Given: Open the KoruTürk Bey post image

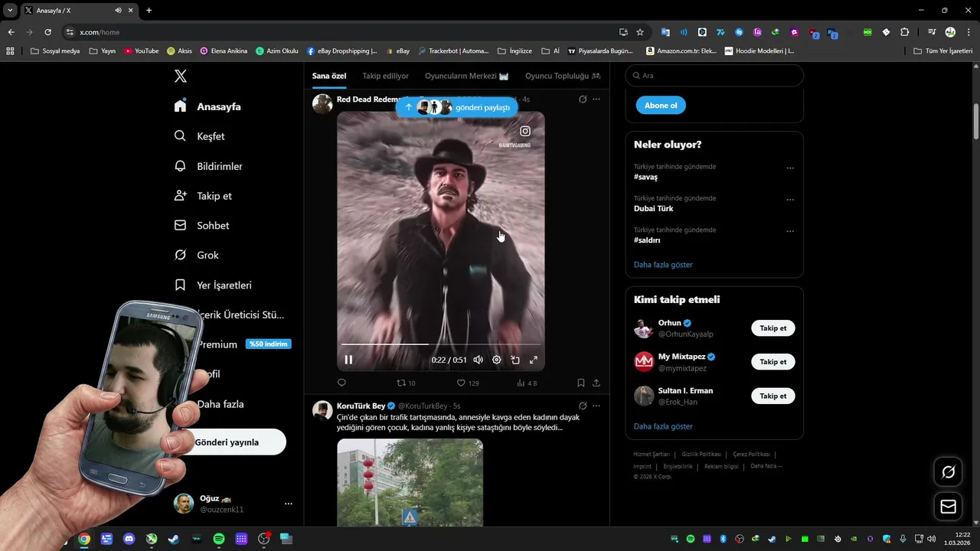Looking at the screenshot, I should [x=410, y=482].
